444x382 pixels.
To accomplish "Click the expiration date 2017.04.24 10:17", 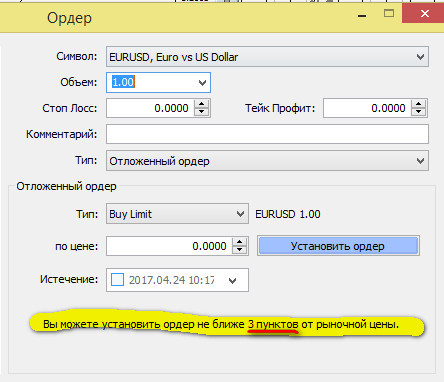I will tap(172, 280).
